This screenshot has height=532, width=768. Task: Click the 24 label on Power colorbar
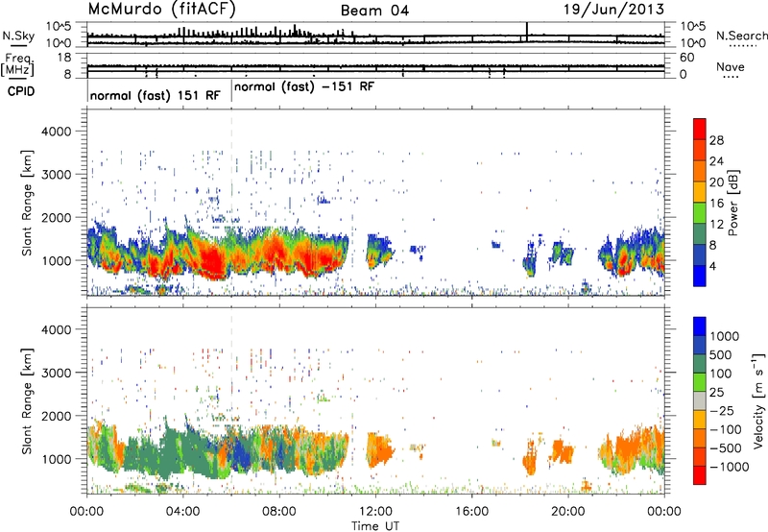[x=716, y=161]
